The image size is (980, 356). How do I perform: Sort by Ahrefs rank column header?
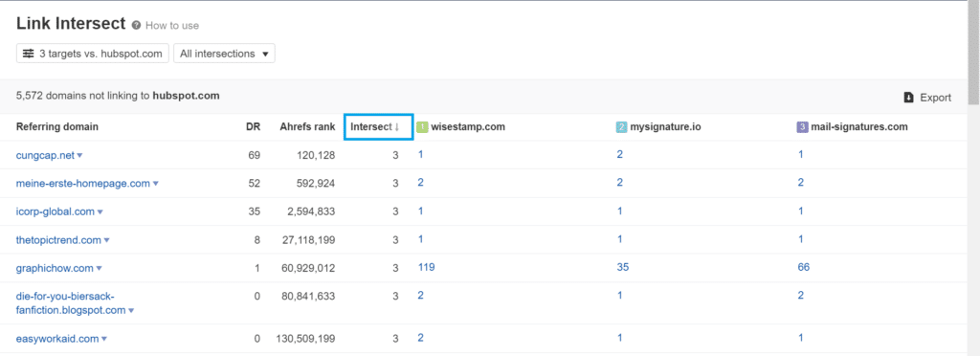(x=307, y=126)
